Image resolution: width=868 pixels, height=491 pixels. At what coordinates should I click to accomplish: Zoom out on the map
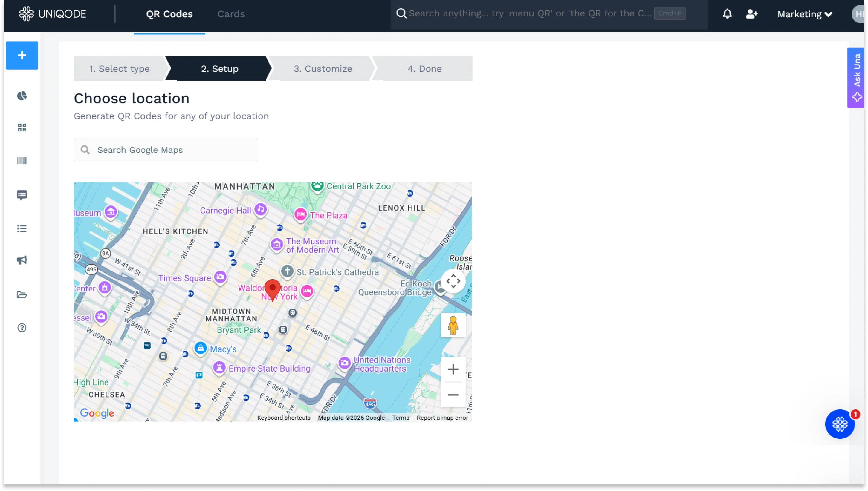(x=453, y=395)
